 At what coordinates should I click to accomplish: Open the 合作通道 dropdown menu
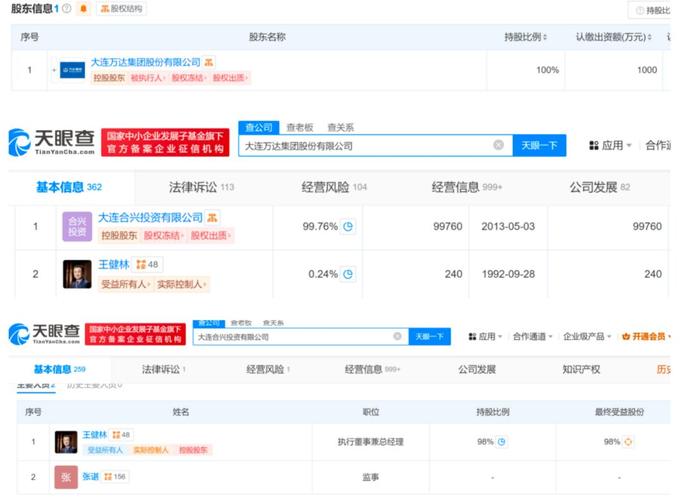pos(533,336)
